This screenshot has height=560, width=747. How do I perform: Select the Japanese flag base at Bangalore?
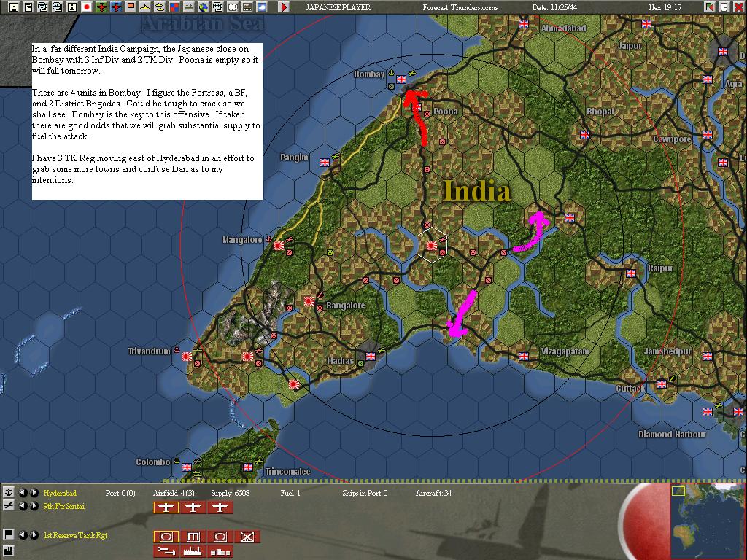309,301
